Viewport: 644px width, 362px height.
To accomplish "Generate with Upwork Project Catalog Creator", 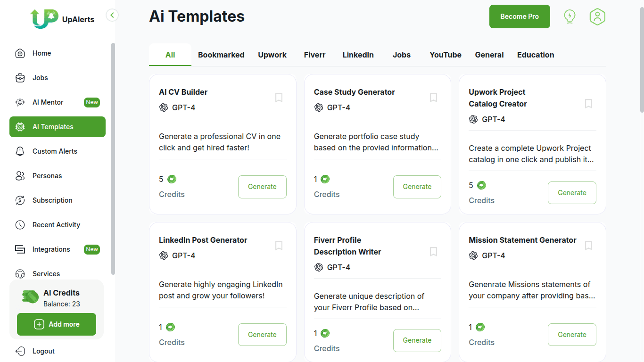I will coord(572,193).
